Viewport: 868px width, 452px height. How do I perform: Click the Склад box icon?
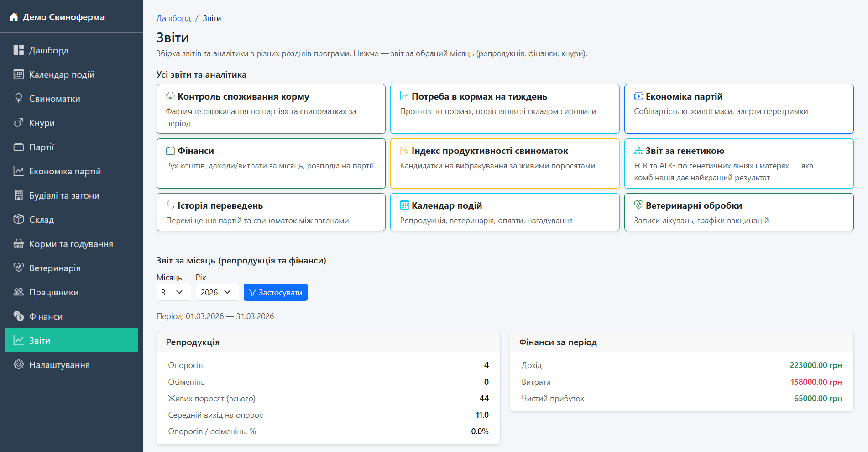(18, 220)
